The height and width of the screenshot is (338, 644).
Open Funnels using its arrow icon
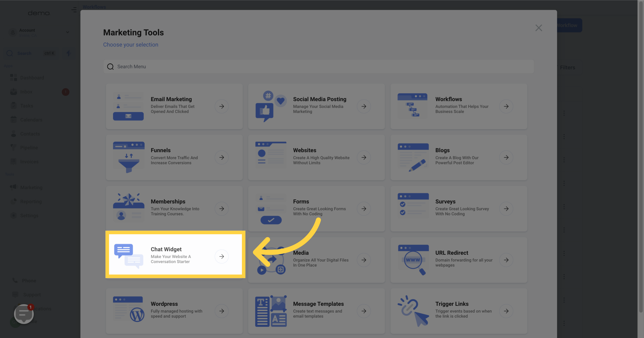pyautogui.click(x=222, y=158)
